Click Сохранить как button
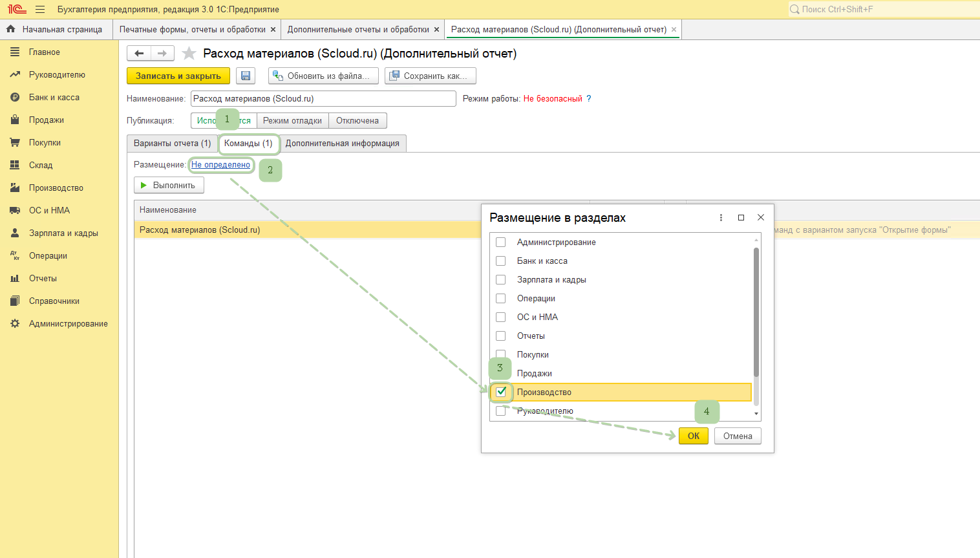The width and height of the screenshot is (980, 558). click(431, 76)
